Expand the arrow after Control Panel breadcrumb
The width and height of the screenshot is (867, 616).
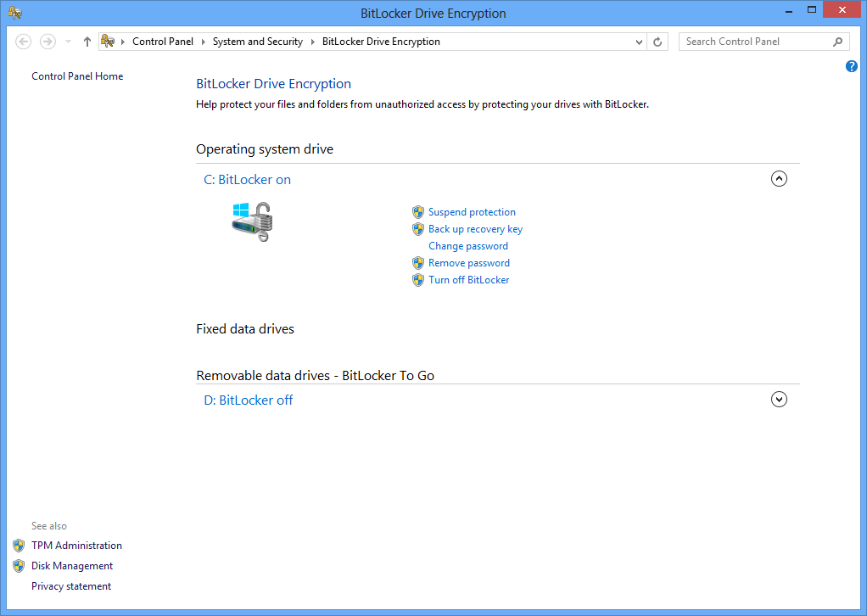point(203,42)
